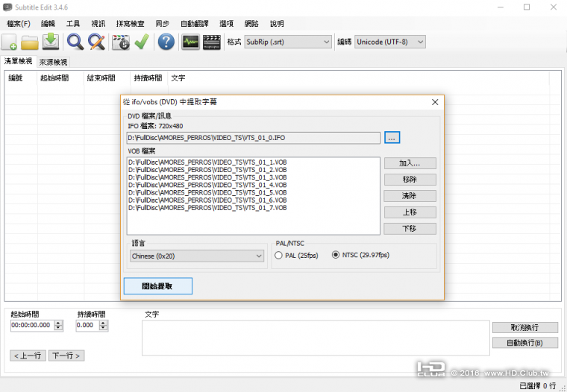This screenshot has width=567, height=392.
Task: Open the 說明 menu
Action: coord(277,24)
